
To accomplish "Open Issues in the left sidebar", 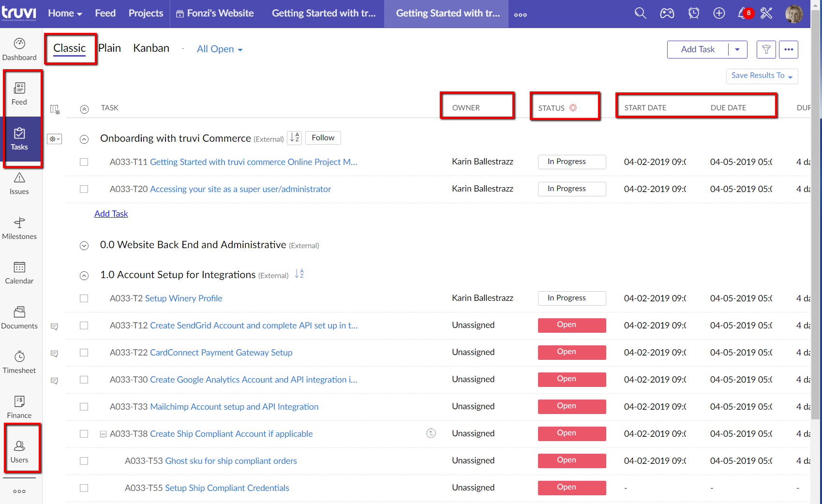I will (19, 184).
